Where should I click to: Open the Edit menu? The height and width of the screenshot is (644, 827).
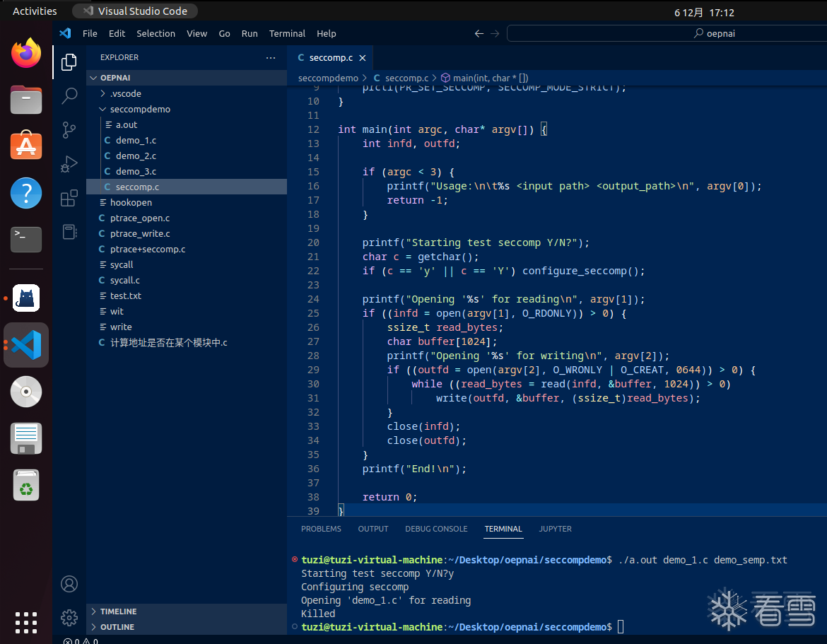click(x=117, y=33)
